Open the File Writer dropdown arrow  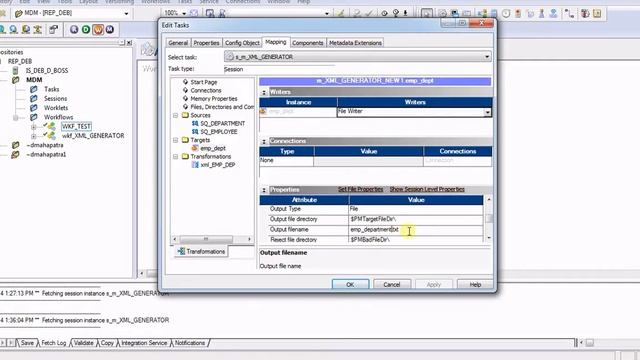487,112
